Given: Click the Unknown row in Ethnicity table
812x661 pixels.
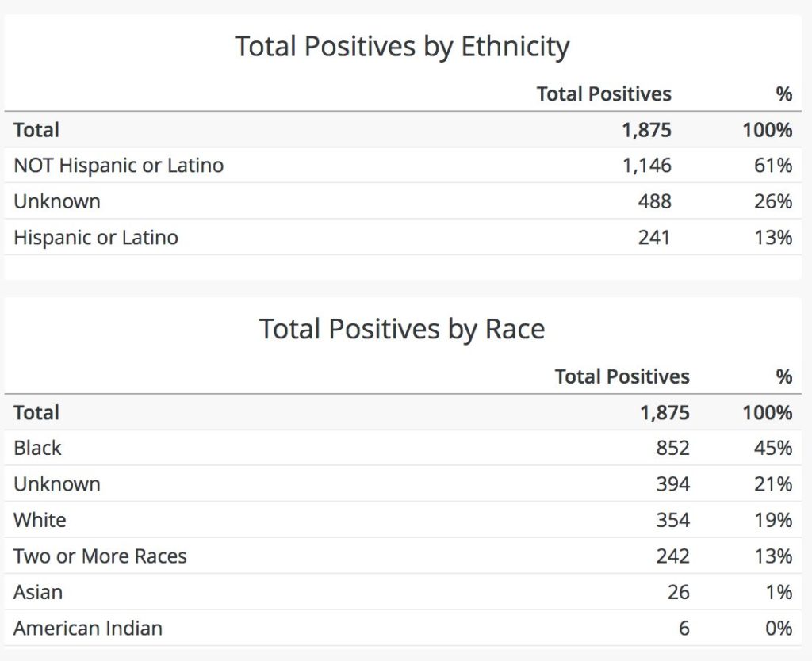Looking at the screenshot, I should tap(57, 201).
